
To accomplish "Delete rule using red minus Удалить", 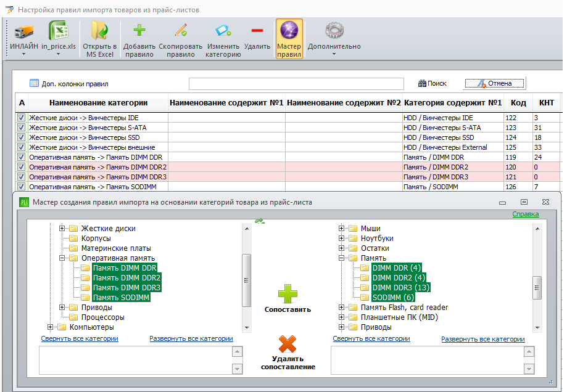I will click(257, 30).
